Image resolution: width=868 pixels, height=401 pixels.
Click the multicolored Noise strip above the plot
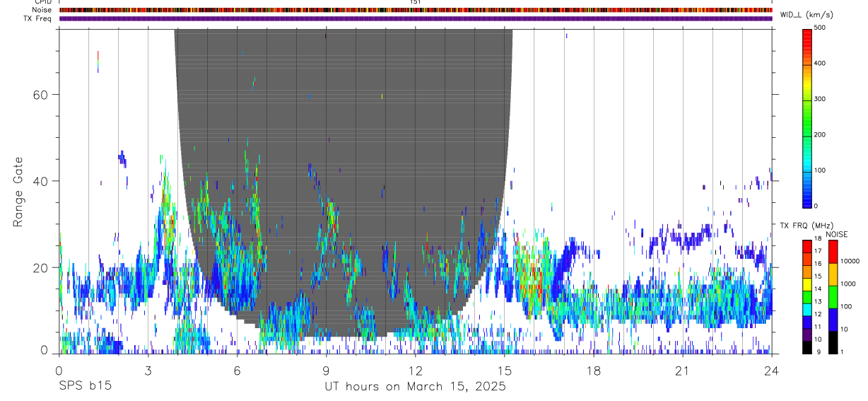pyautogui.click(x=416, y=10)
